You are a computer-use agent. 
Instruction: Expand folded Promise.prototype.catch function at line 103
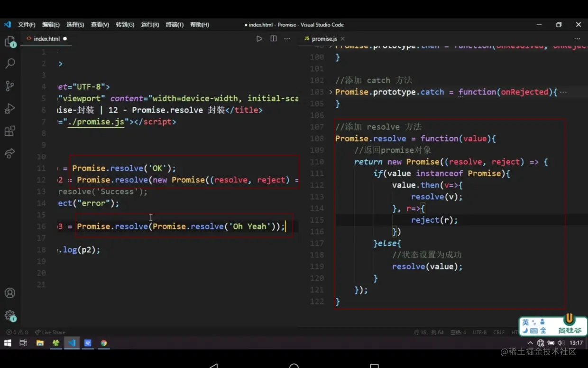click(x=331, y=92)
